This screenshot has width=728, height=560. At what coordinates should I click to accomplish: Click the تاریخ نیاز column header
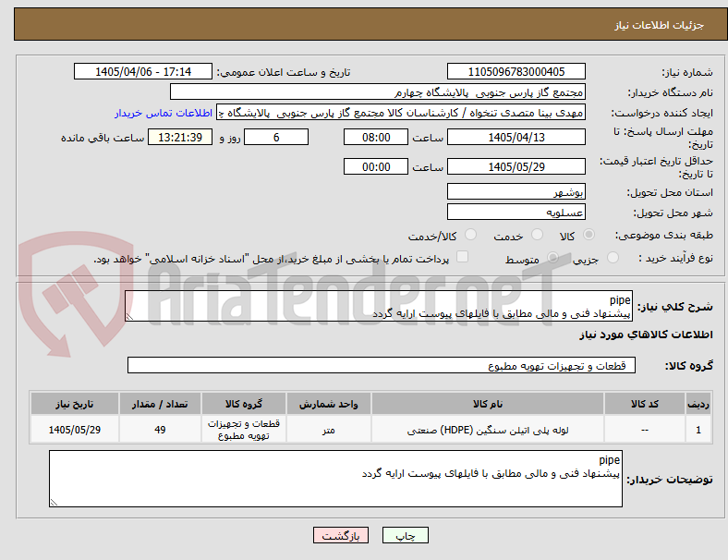coord(75,404)
